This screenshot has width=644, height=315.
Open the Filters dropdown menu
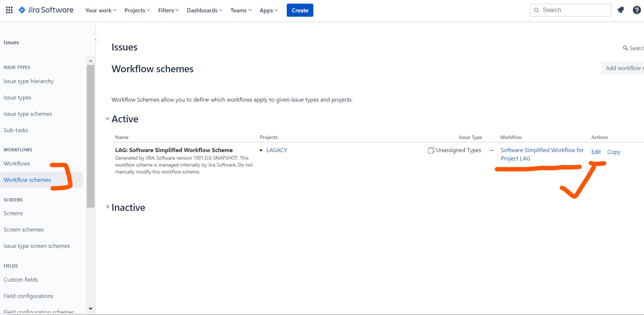pyautogui.click(x=168, y=10)
